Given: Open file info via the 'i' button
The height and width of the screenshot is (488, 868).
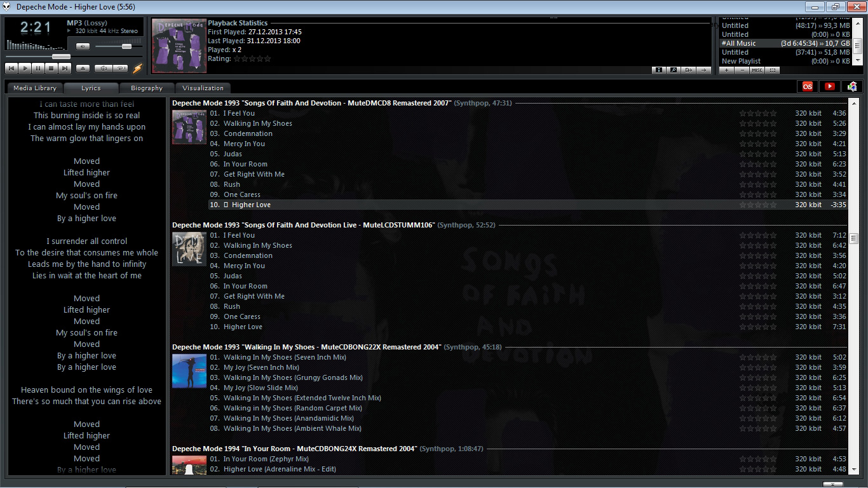Looking at the screenshot, I should pos(659,70).
